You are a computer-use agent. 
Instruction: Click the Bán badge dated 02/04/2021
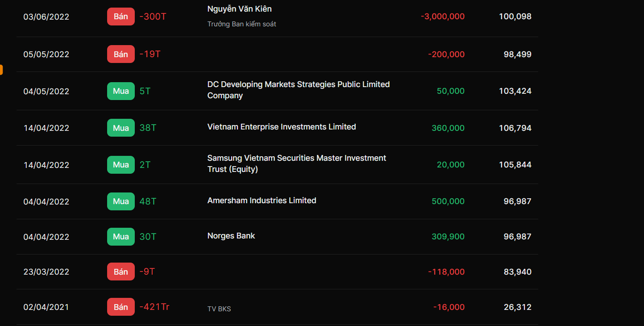coord(120,307)
